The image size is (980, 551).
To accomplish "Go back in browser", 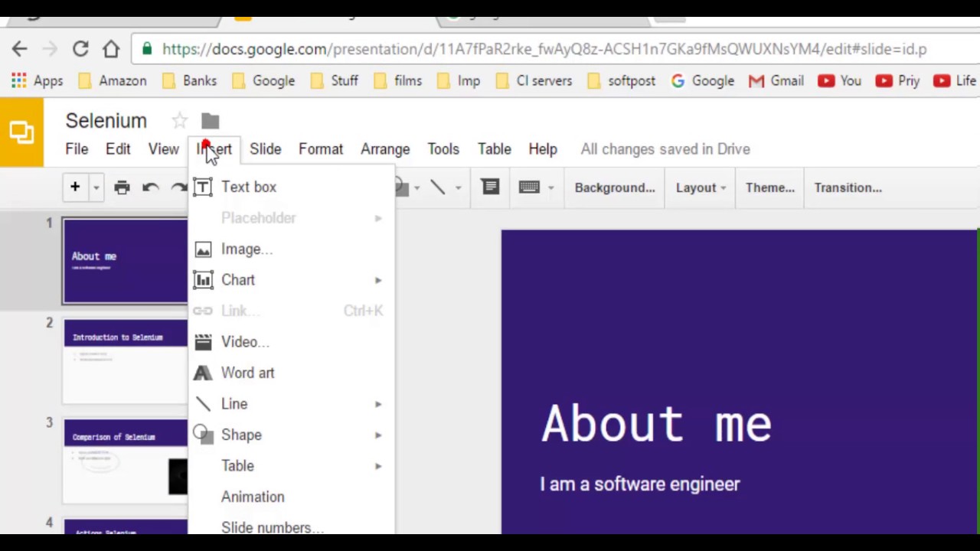I will tap(19, 49).
